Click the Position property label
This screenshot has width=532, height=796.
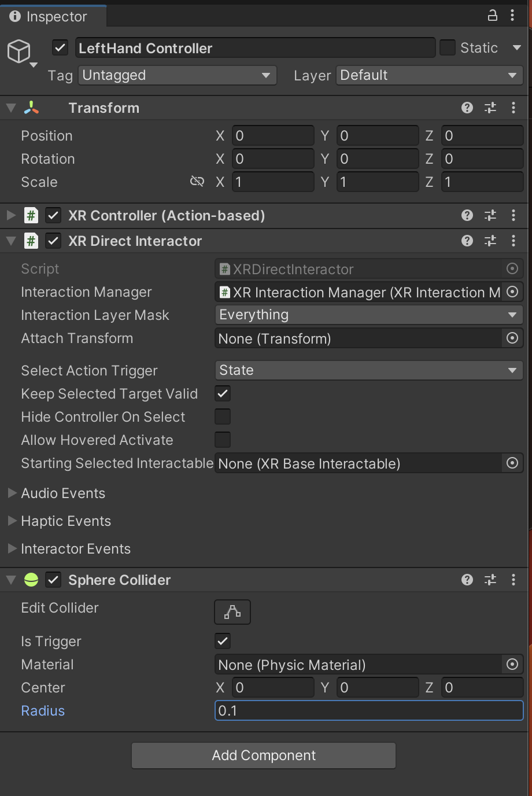point(47,135)
